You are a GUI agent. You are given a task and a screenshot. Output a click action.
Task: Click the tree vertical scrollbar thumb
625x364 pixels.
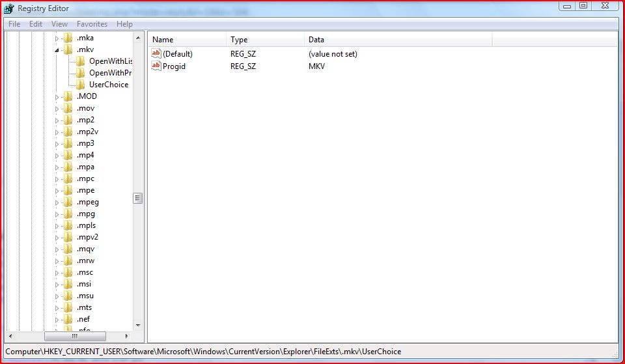138,198
